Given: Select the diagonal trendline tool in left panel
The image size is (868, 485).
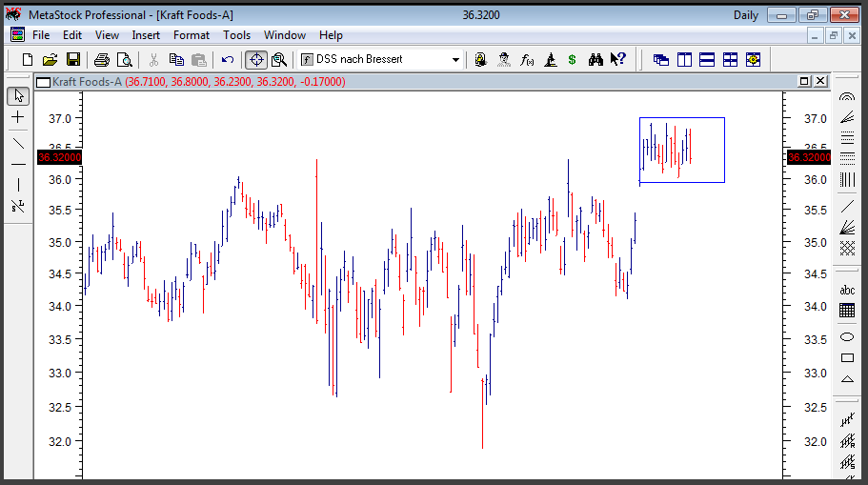Looking at the screenshot, I should point(18,143).
